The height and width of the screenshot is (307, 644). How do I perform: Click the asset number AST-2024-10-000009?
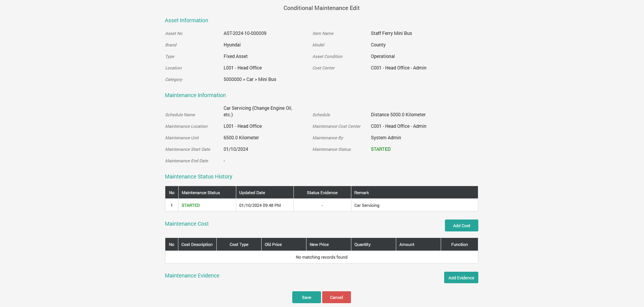point(245,33)
